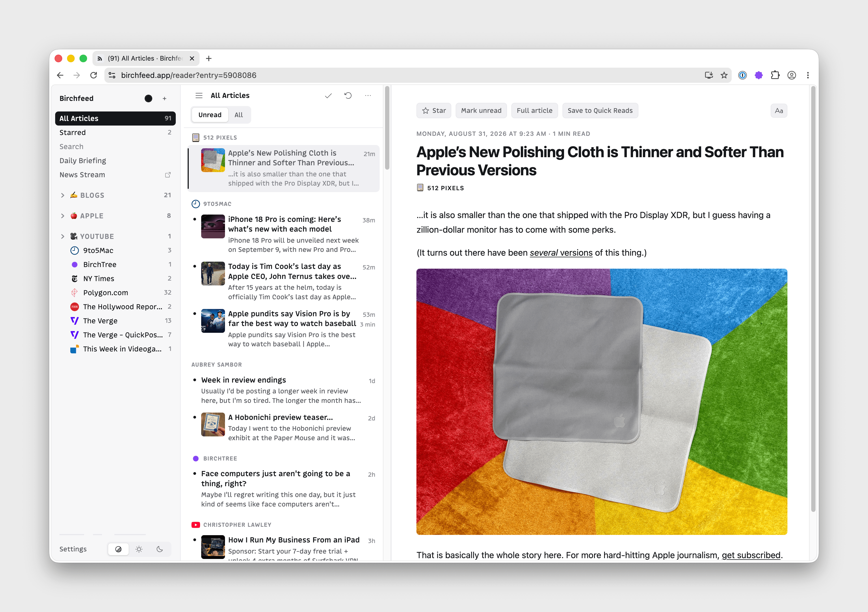Show Unread articles only

pos(210,115)
